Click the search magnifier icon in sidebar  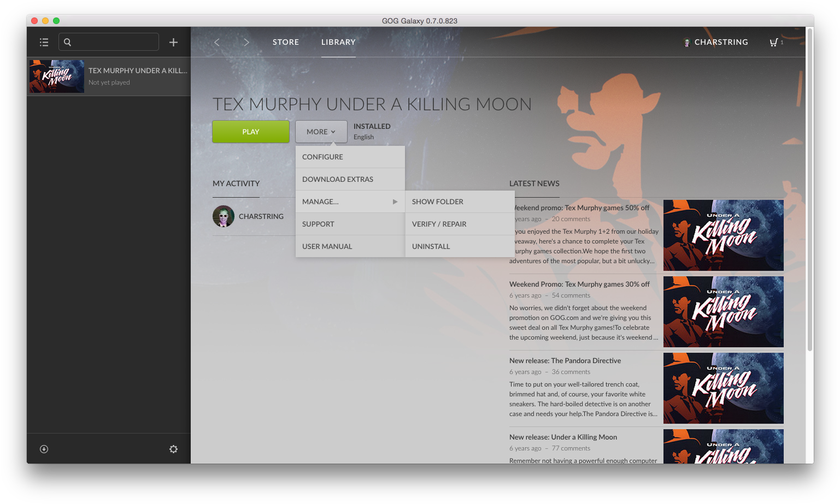[68, 42]
